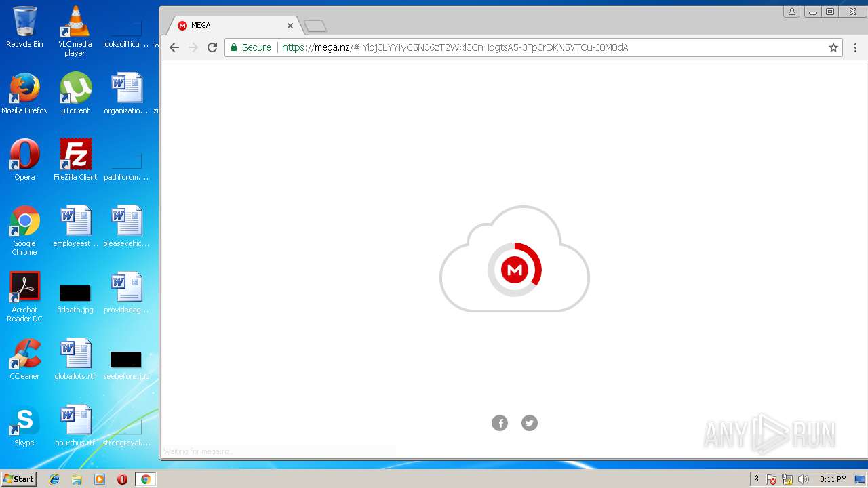Open Chrome user profile button

[x=791, y=12]
